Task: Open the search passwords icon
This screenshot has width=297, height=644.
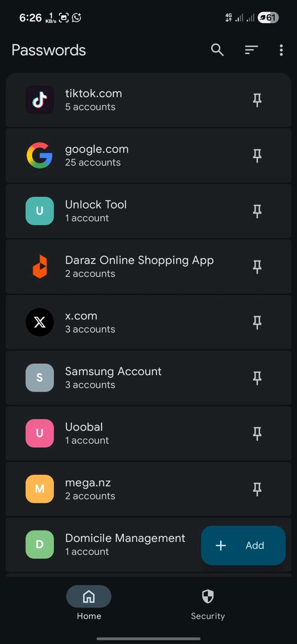Action: tap(217, 50)
